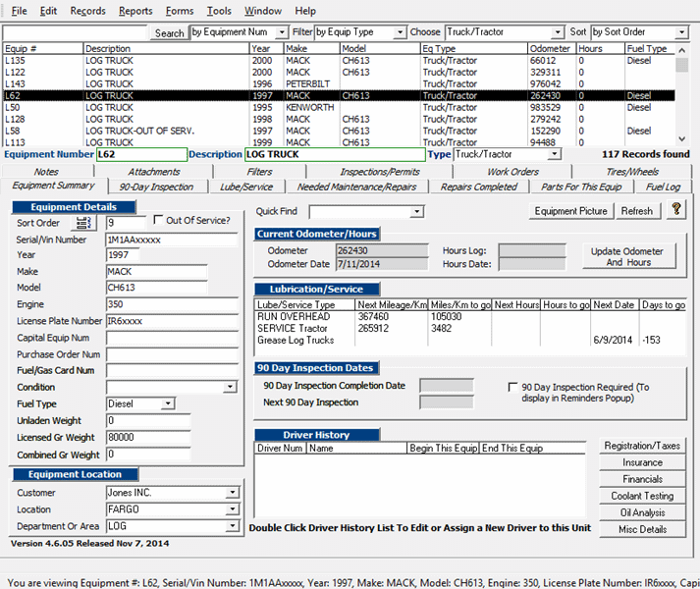Open the Inspections/Permits tab
The height and width of the screenshot is (589, 700).
tap(380, 172)
